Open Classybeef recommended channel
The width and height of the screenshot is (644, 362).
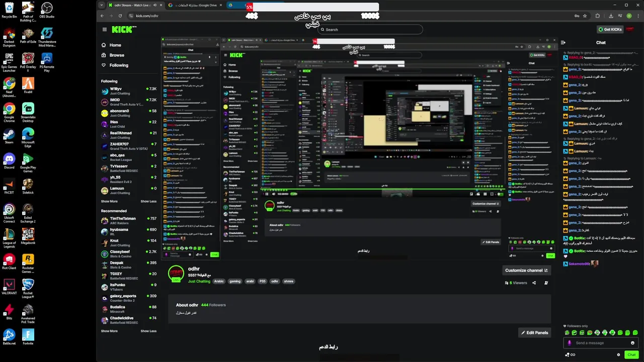(129, 254)
